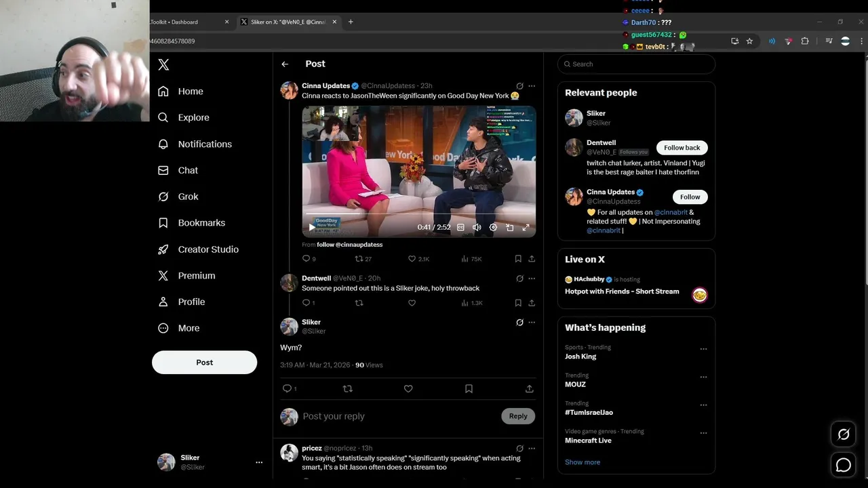Open the floating chat messages button

click(844, 465)
